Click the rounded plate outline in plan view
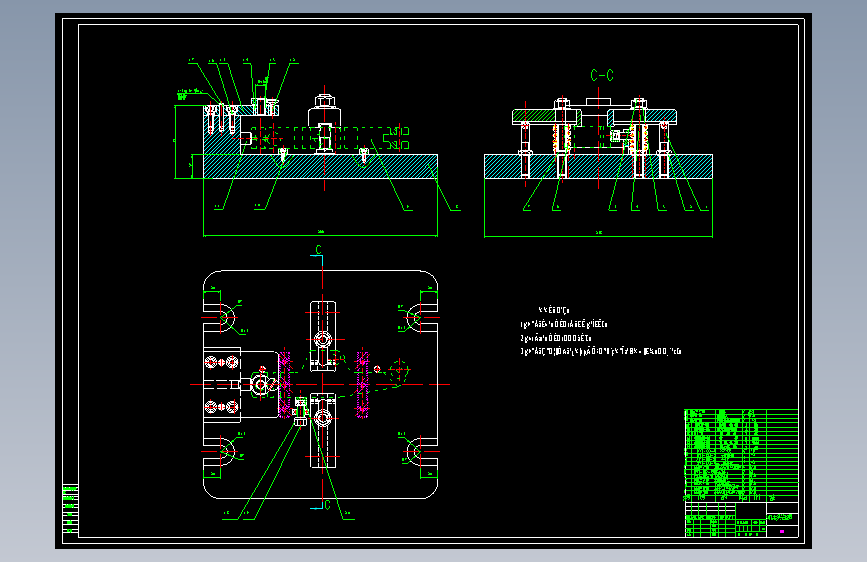This screenshot has width=867, height=562. (x=321, y=384)
